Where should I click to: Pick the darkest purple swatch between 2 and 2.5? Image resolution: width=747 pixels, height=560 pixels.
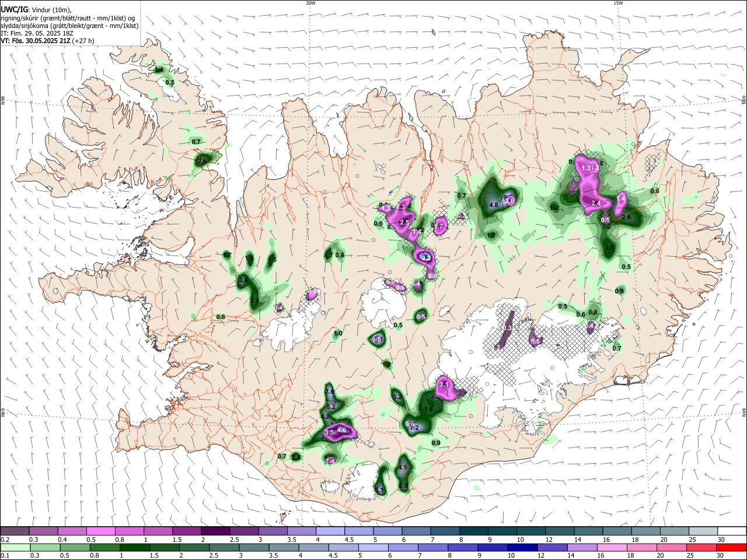(x=215, y=531)
